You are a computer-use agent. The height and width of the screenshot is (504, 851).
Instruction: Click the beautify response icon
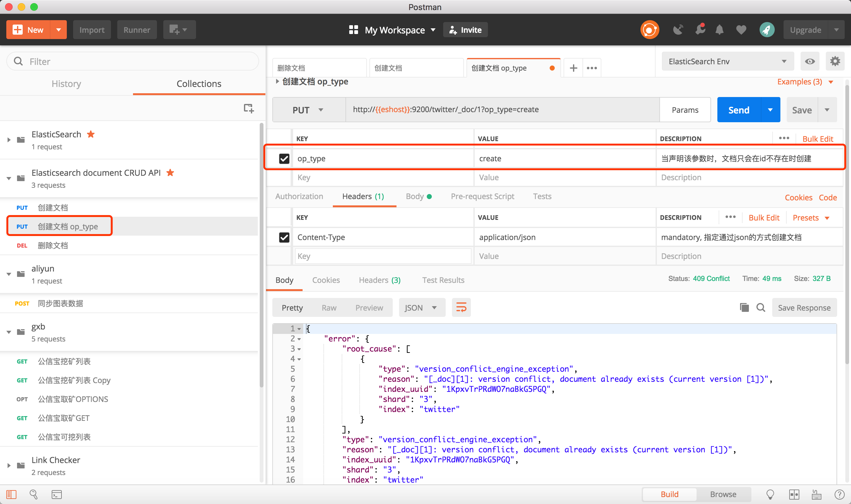click(461, 308)
